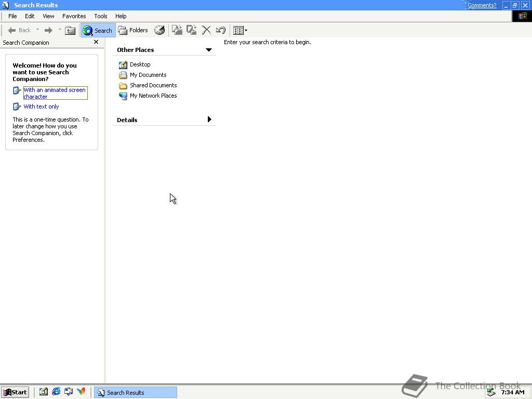Screen dimensions: 532x399
Task: Open the Back history dropdown arrow
Action: 37,30
